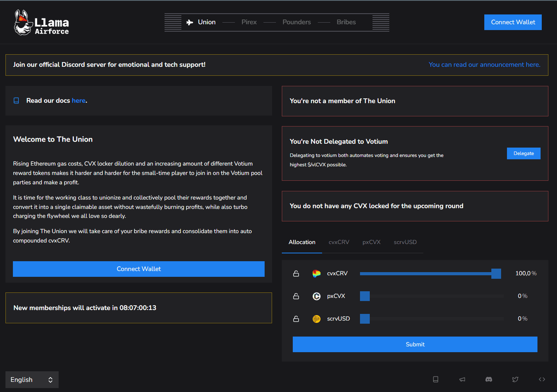The width and height of the screenshot is (557, 392).
Task: Select the Allocation tab
Action: (x=302, y=242)
